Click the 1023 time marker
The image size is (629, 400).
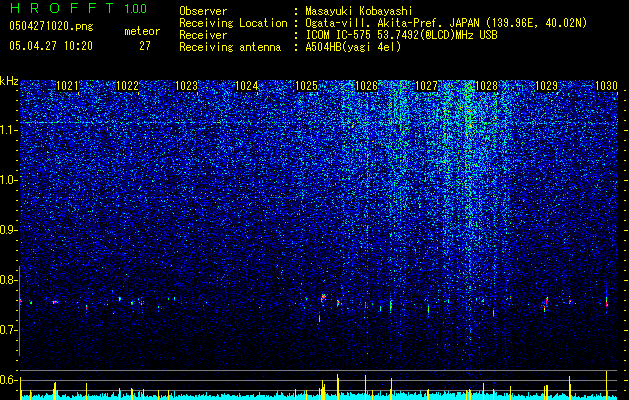(187, 86)
